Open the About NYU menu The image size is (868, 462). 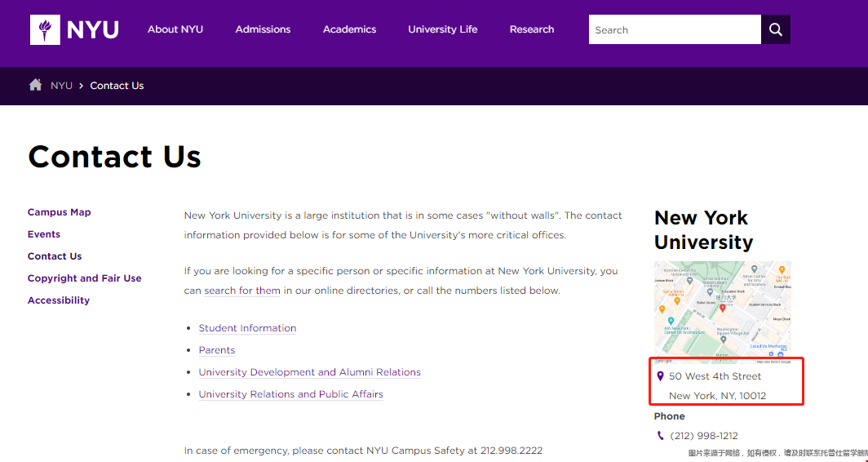pyautogui.click(x=175, y=29)
